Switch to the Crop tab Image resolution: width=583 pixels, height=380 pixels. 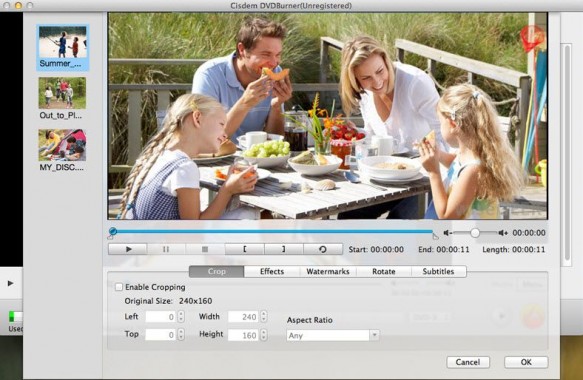[217, 271]
